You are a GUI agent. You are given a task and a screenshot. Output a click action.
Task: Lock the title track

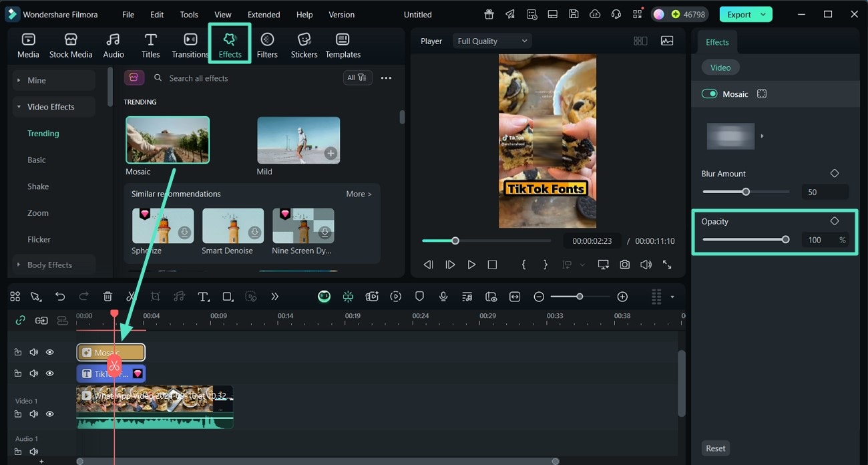coord(18,373)
